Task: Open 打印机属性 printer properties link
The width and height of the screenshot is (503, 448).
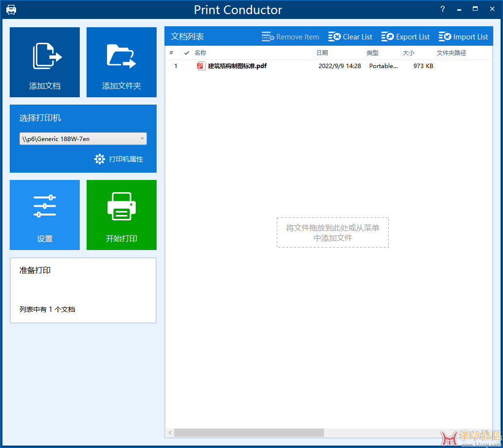Action: coord(126,159)
